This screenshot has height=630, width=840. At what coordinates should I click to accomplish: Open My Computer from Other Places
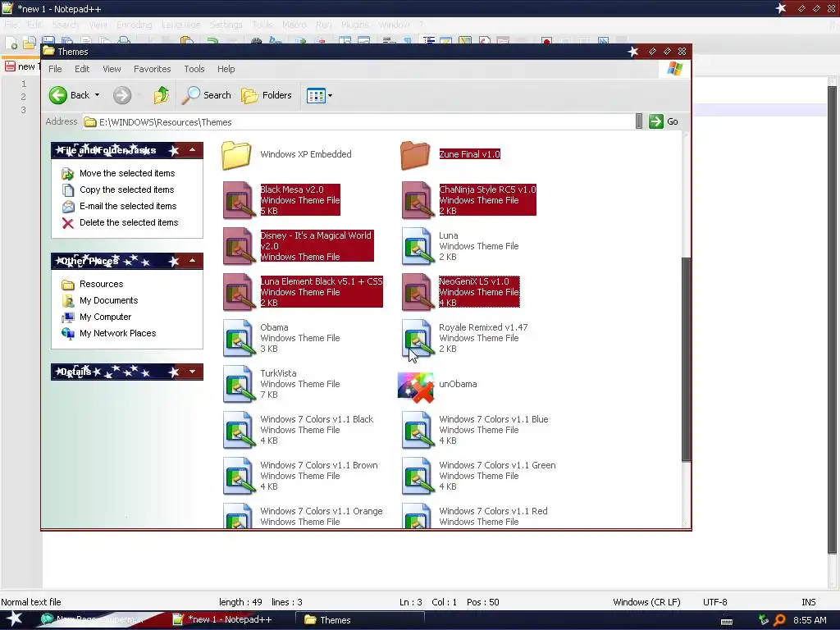click(x=105, y=317)
